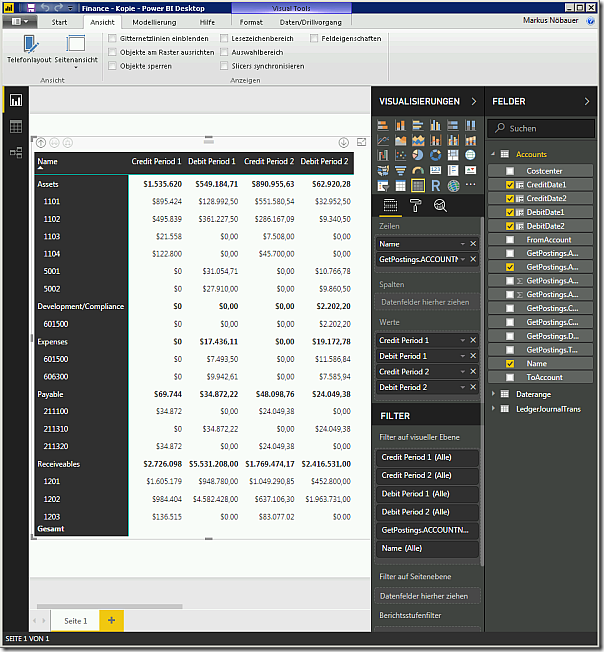Image resolution: width=604 pixels, height=652 pixels.
Task: Expand the LedgerJournalTrans table
Action: (x=493, y=409)
